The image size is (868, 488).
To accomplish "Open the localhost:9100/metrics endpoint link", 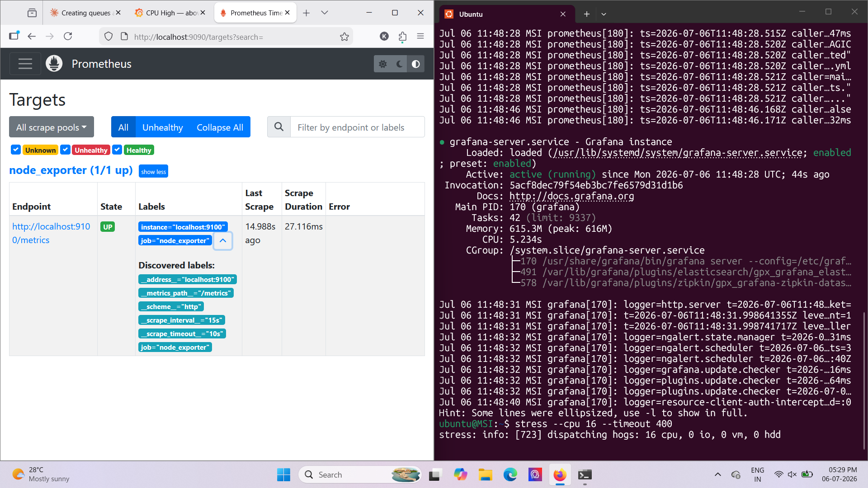I will [51, 233].
